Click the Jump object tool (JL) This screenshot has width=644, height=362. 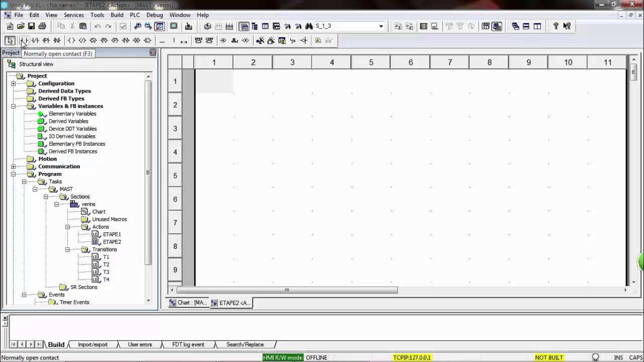coord(234,41)
